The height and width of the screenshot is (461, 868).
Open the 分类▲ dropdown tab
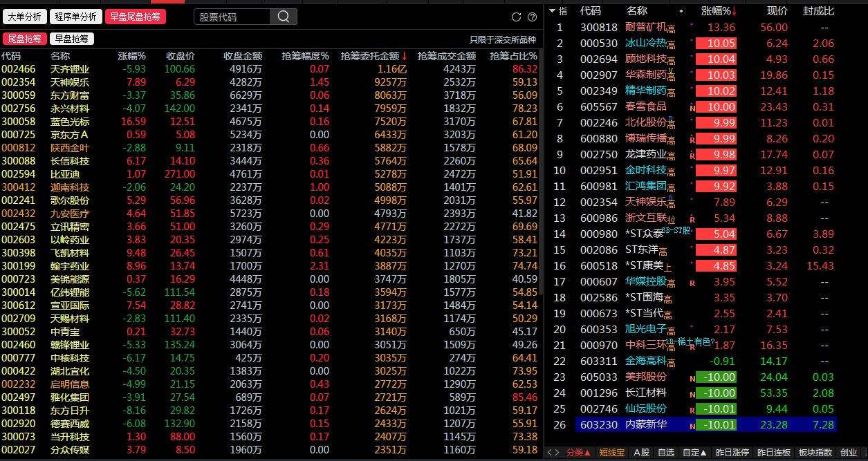[579, 453]
